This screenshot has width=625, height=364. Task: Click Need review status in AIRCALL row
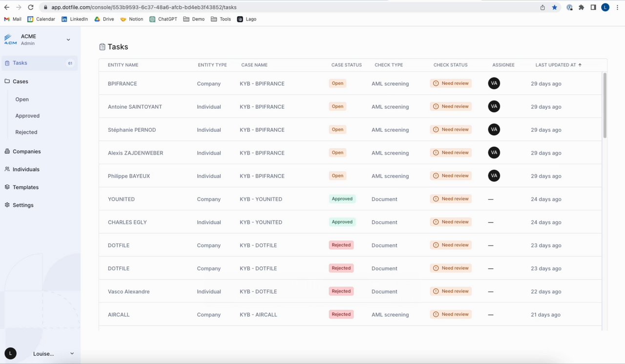451,315
